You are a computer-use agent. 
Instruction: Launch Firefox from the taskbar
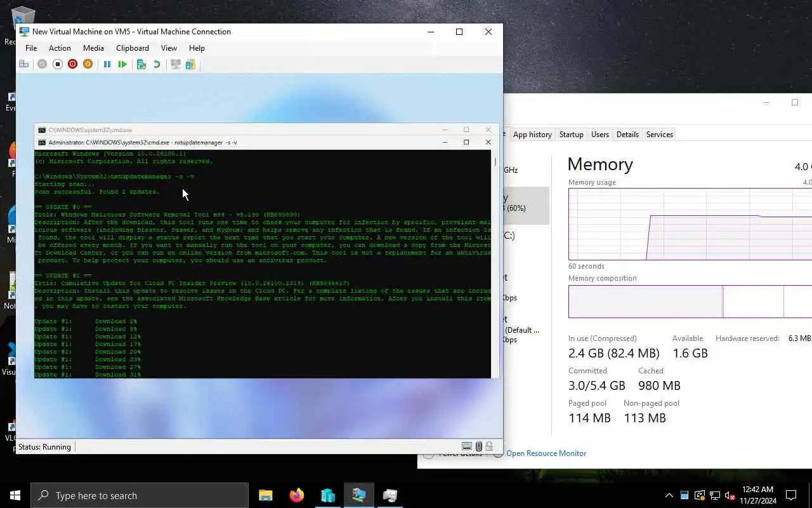click(x=296, y=495)
